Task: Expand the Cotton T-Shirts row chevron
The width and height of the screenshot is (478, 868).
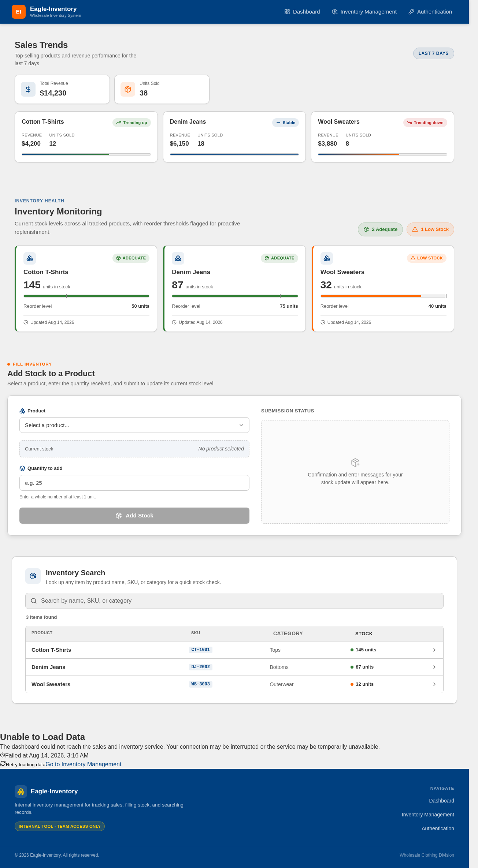Action: [x=434, y=650]
